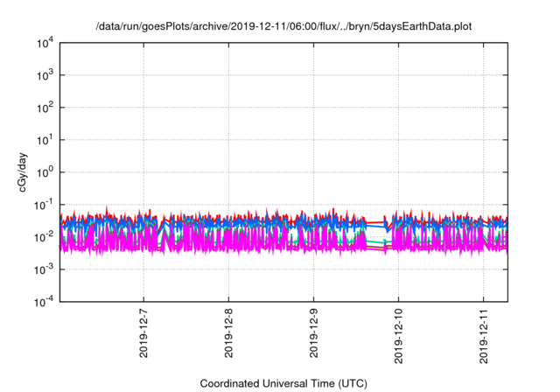Click the 10^2 y-axis tick label
Image resolution: width=560 pixels, height=392 pixels.
[45, 108]
